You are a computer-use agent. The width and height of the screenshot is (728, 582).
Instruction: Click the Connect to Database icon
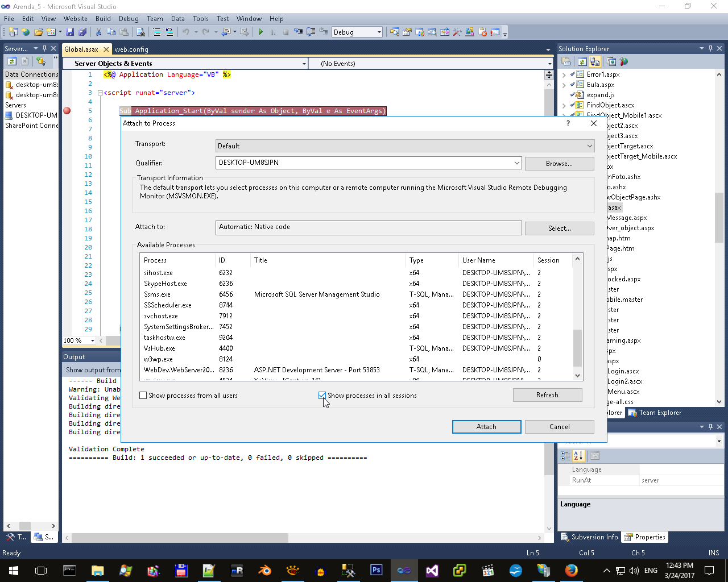(x=40, y=61)
